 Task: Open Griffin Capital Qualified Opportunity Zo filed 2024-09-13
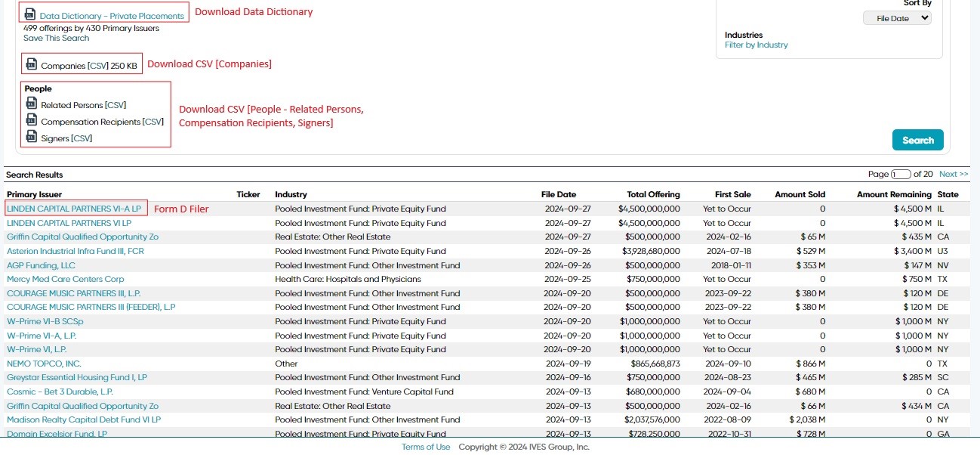pos(82,406)
